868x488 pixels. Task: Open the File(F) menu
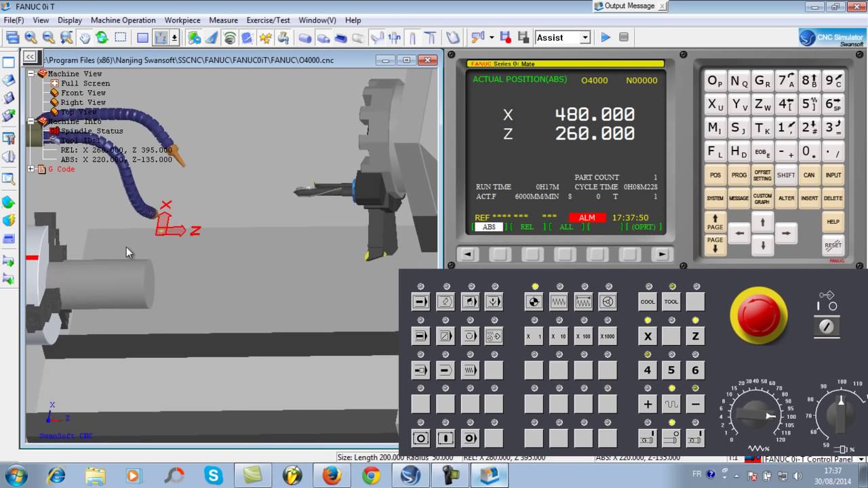point(14,20)
